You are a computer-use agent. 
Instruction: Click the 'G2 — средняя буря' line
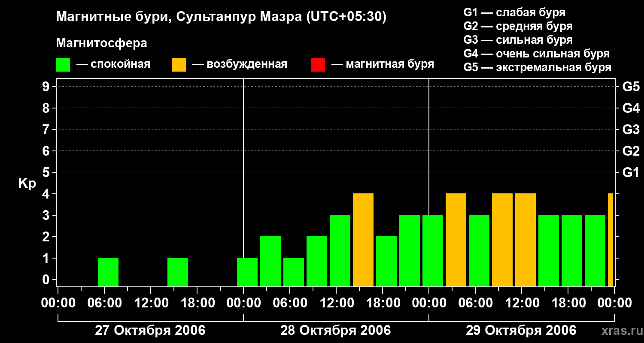[x=518, y=26]
